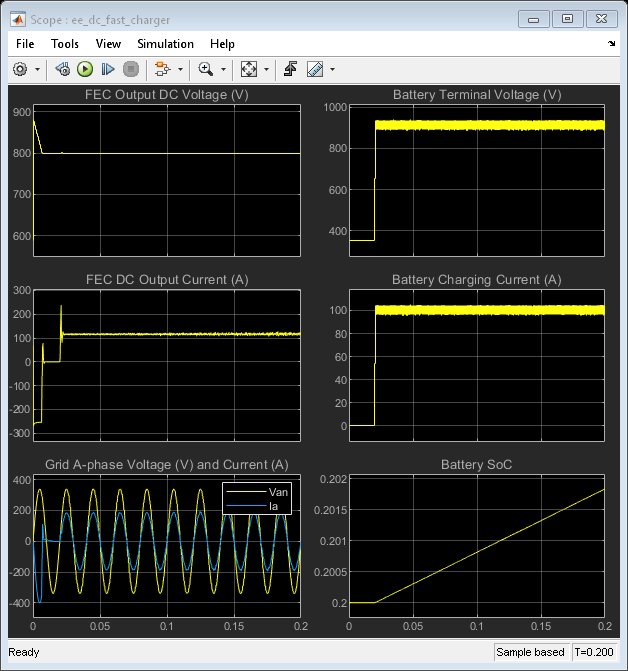Click the MATLAB logo in title bar

[x=18, y=20]
